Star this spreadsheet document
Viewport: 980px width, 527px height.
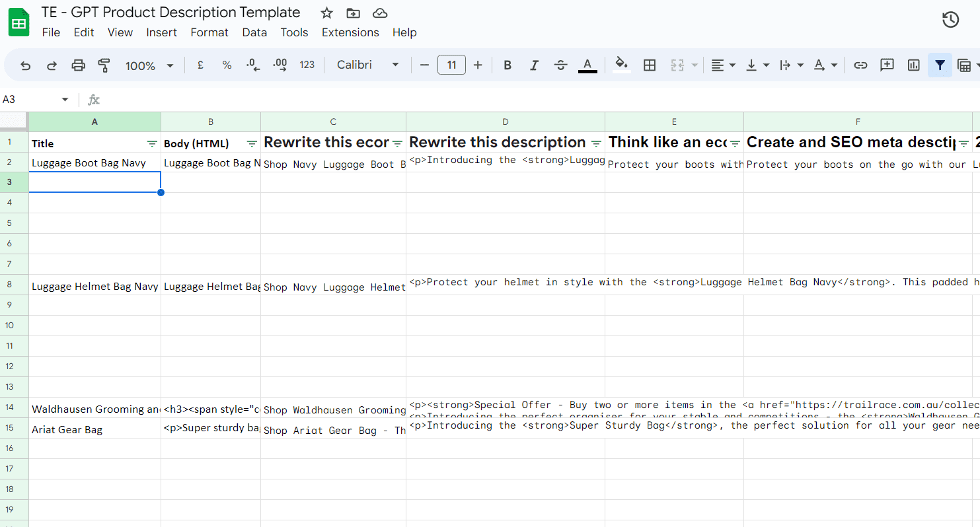coord(326,13)
